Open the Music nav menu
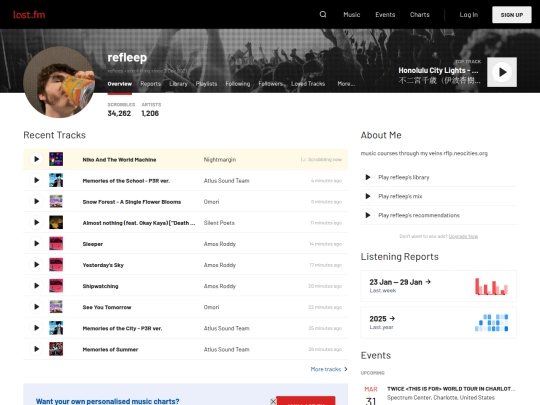Viewport: 540px width, 405px height. pos(352,14)
